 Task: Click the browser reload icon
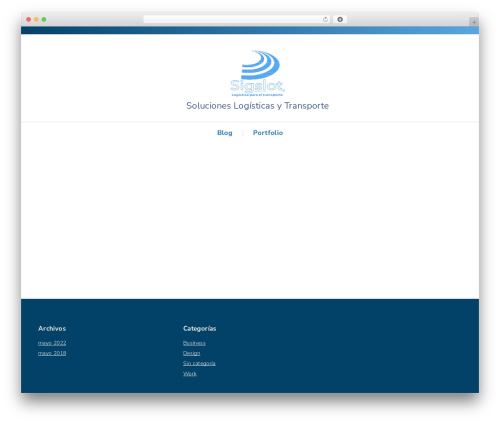(325, 19)
